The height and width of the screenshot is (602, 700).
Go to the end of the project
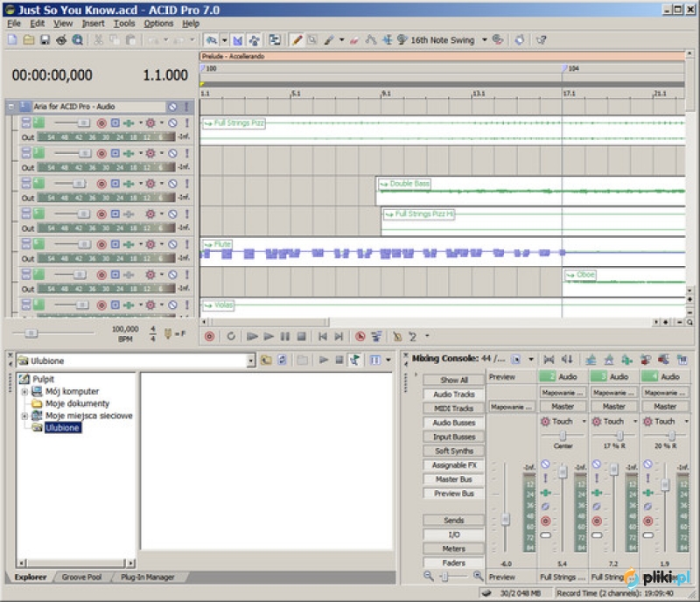[339, 336]
